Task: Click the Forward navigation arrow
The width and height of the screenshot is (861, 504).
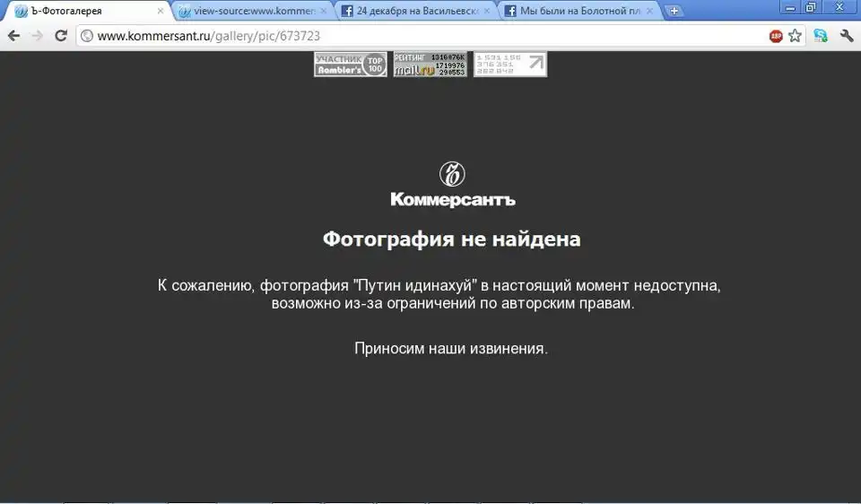Action: tap(37, 36)
